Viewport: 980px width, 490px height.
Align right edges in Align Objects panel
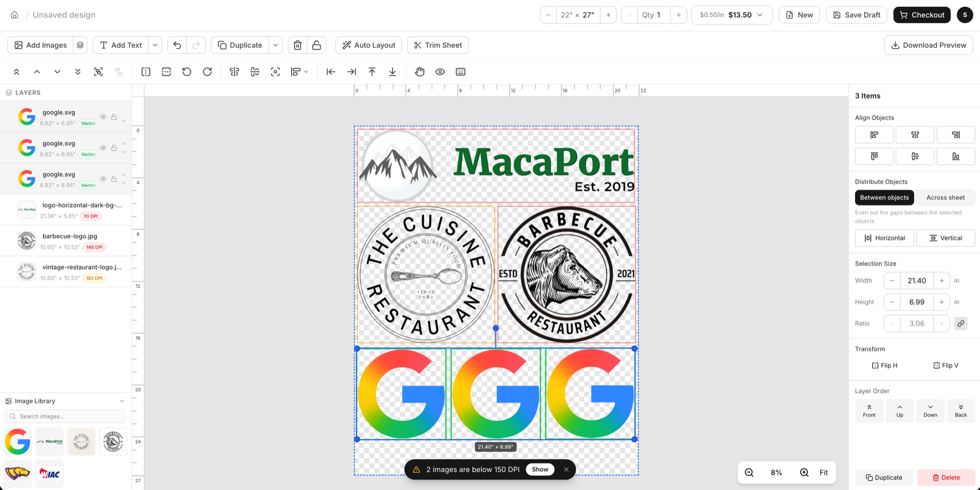tap(955, 135)
